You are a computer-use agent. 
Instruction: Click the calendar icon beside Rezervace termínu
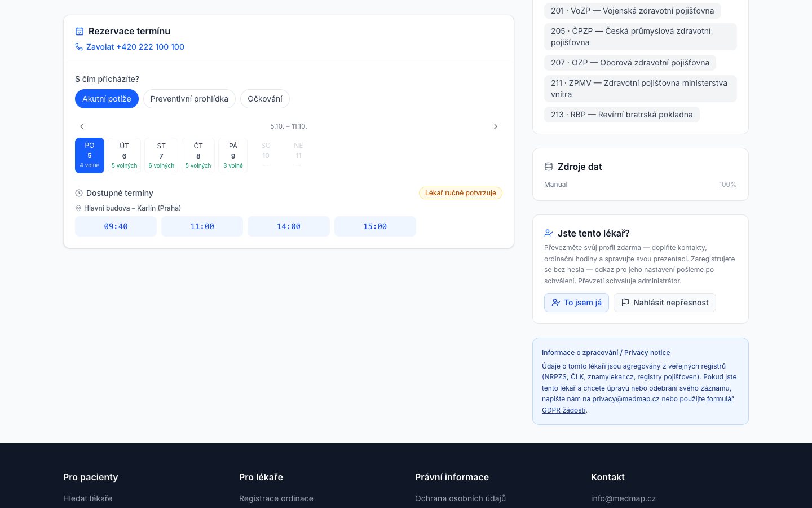[x=80, y=31]
